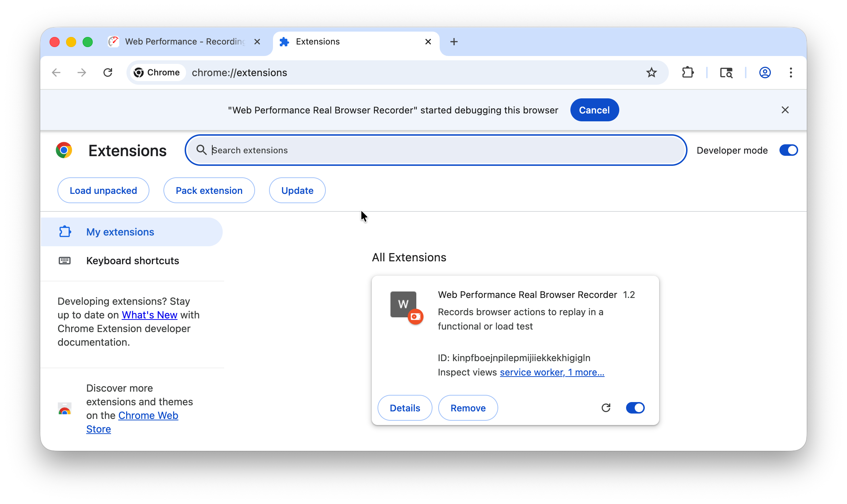Reload the Web Performance recorder extension
This screenshot has height=504, width=847.
coord(606,408)
